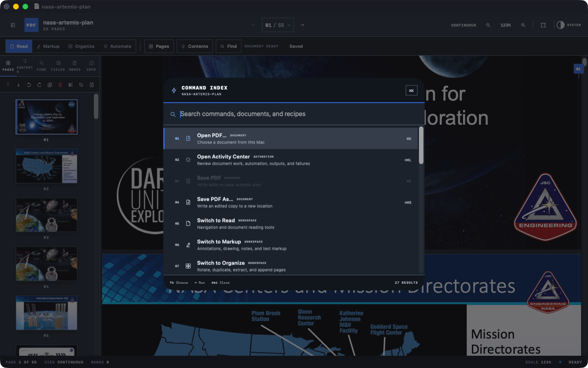Screen dimensions: 588x368
Task: Toggle the System theme switch
Action: (x=569, y=25)
